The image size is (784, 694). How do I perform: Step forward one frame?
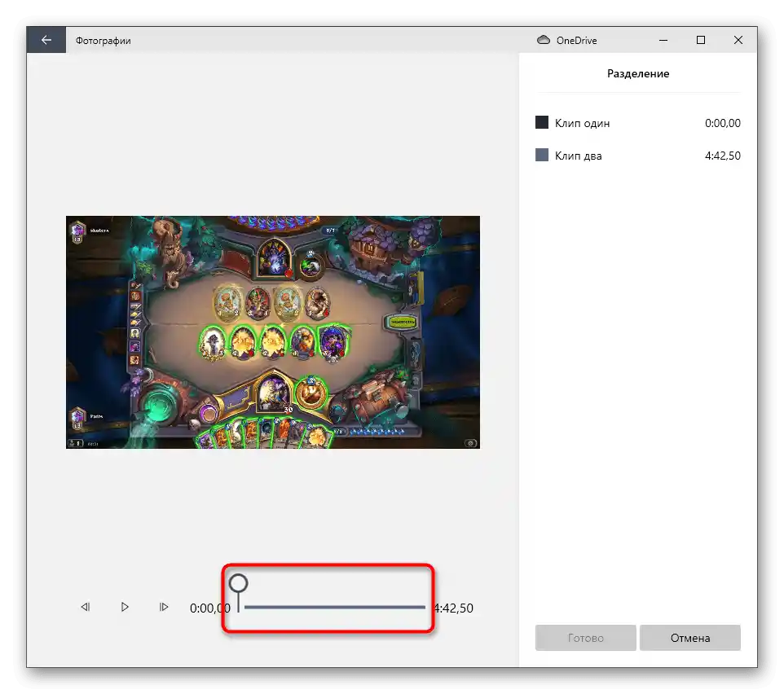click(164, 607)
